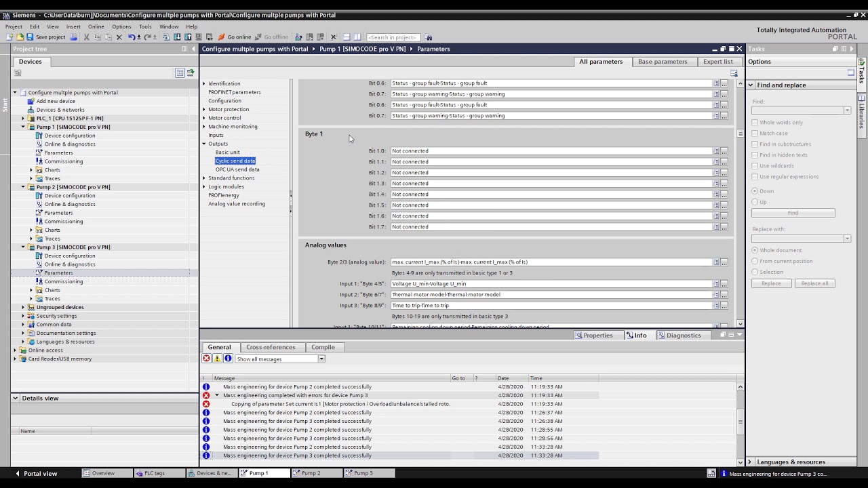Click the Print icon in the toolbar
Viewport: 868px width, 488px height.
(73, 37)
